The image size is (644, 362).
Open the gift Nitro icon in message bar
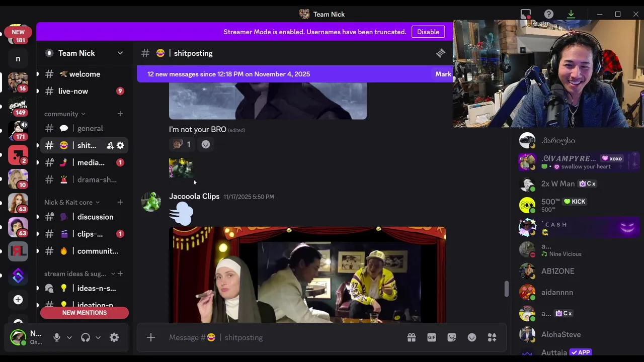point(412,337)
